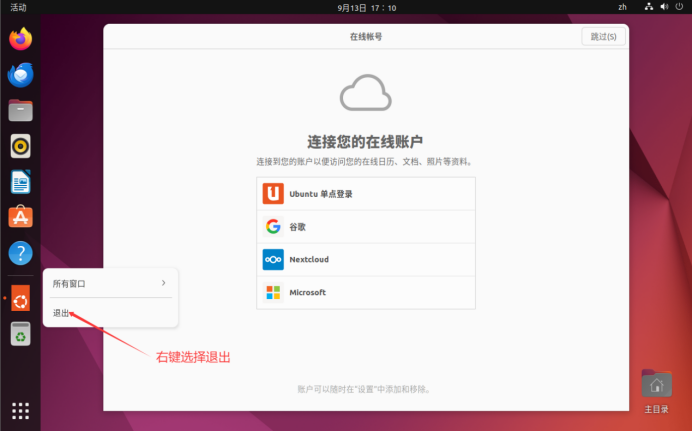
Task: Open the Help question-mark icon
Action: (20, 253)
